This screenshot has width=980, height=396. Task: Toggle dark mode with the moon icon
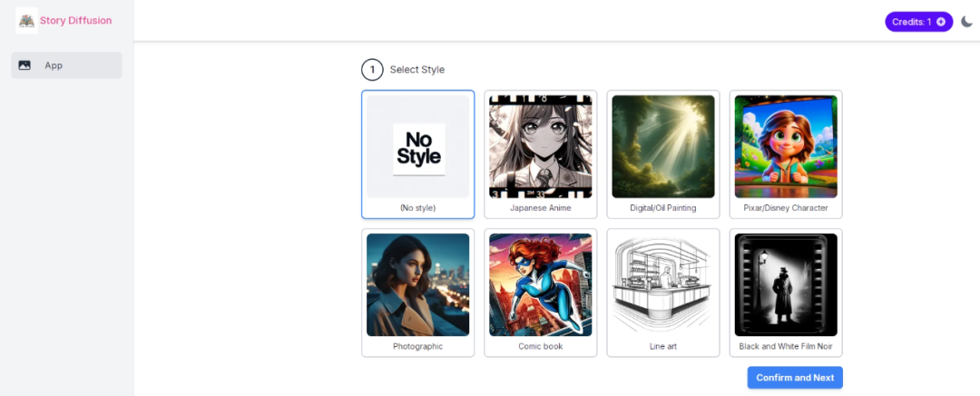point(966,22)
